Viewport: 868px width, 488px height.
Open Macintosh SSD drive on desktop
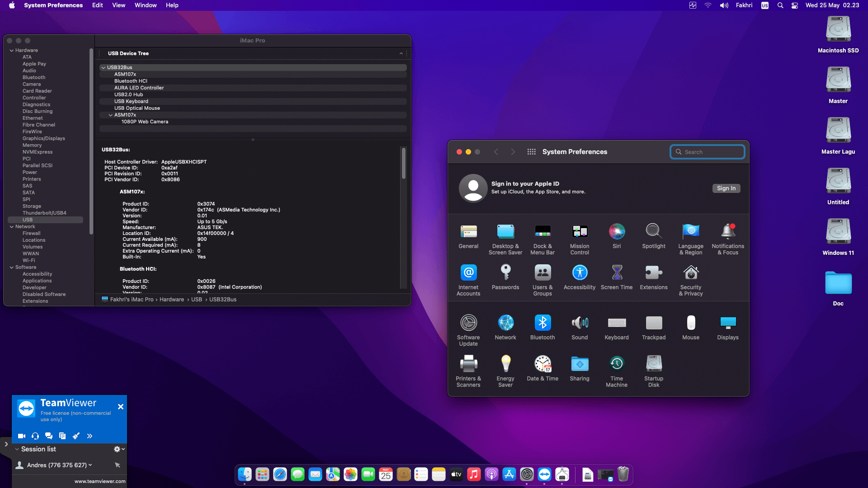pos(838,35)
